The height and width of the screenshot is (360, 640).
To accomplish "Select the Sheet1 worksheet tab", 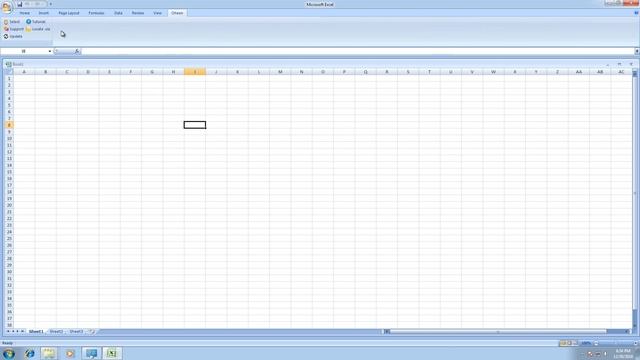I will pos(36,331).
